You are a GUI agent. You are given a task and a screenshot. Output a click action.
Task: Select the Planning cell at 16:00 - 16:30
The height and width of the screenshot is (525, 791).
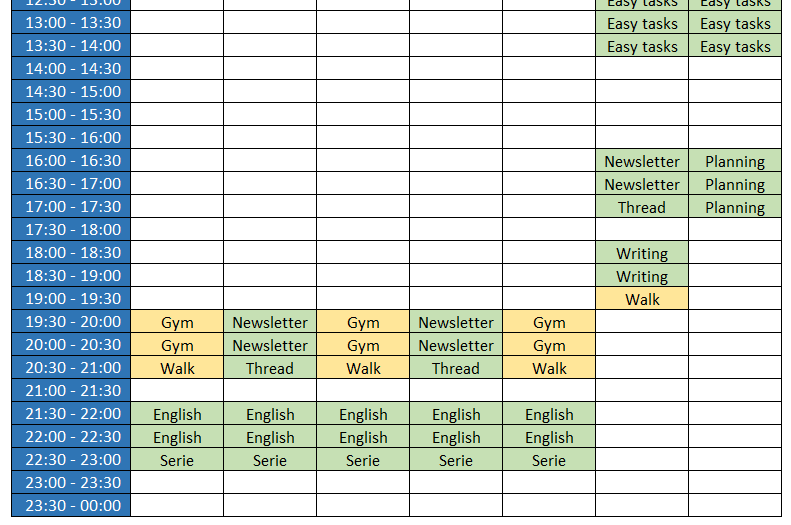(x=735, y=161)
